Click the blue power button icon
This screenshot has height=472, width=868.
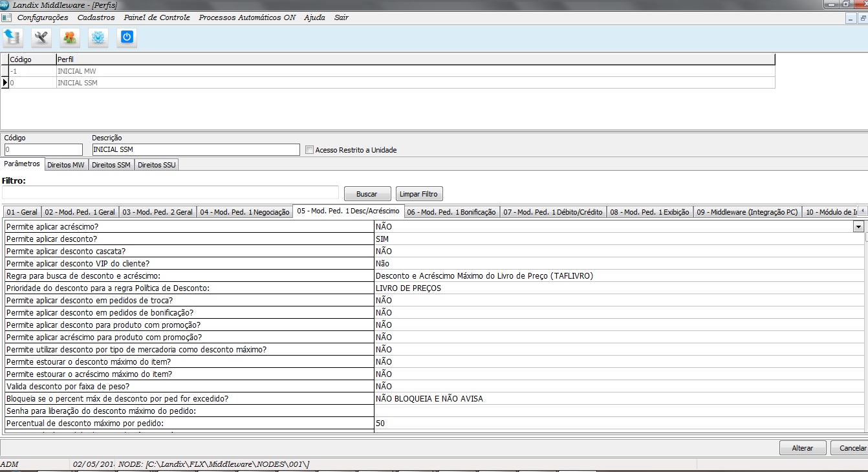point(127,38)
